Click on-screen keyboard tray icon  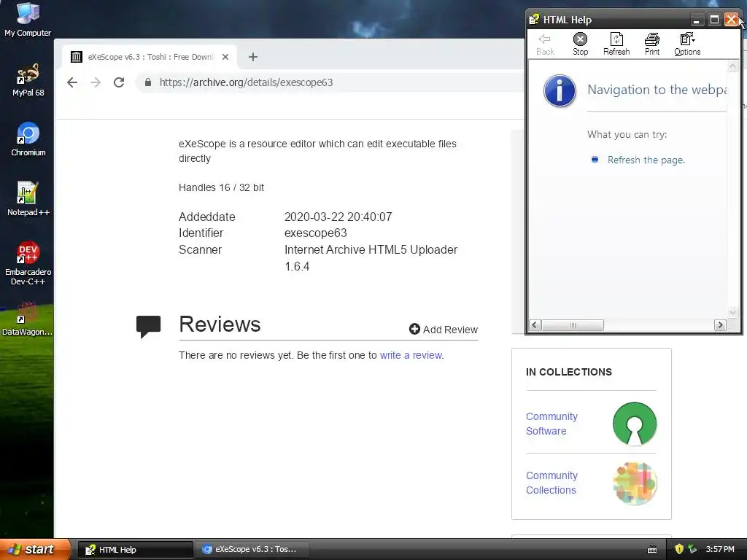pos(652,550)
